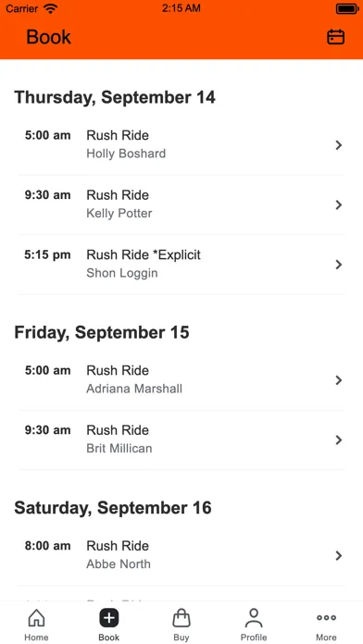Select the Thursday 9:30 am Rush Ride
This screenshot has height=644, width=363.
(181, 204)
